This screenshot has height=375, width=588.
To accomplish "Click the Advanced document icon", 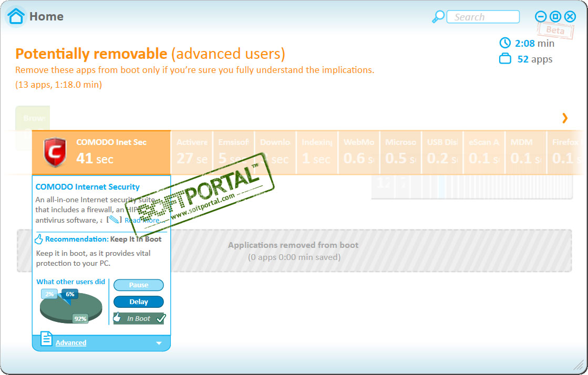I will (x=46, y=339).
